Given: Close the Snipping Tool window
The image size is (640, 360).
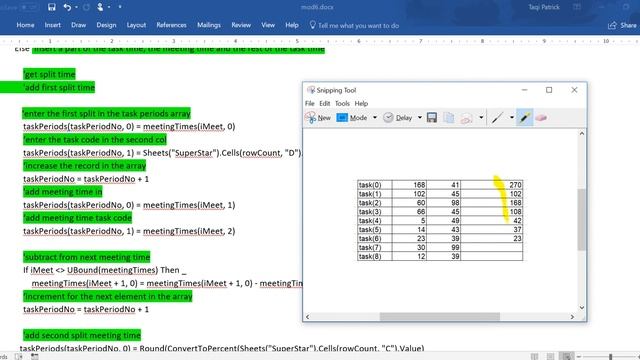Looking at the screenshot, I should [574, 90].
